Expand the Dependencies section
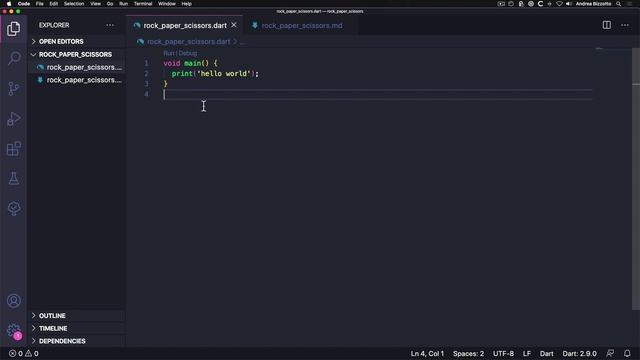640x360 pixels. coord(76,341)
